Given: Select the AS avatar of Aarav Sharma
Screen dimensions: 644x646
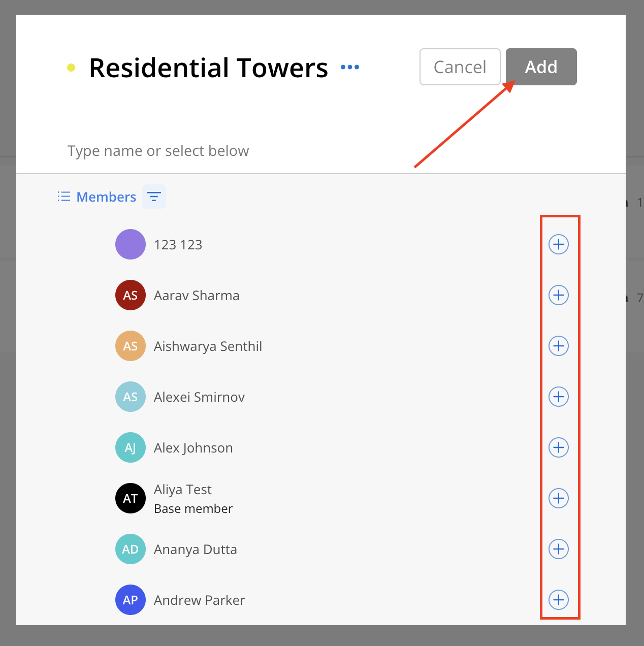Looking at the screenshot, I should coord(131,295).
